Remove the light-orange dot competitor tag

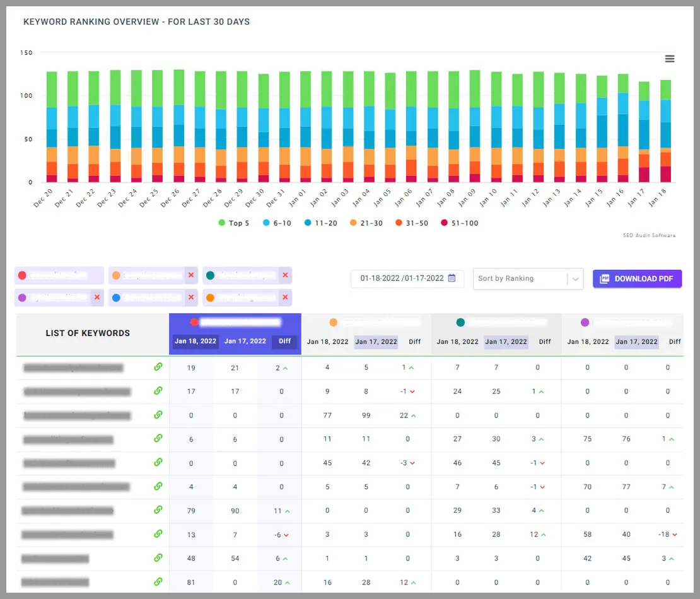(x=191, y=275)
